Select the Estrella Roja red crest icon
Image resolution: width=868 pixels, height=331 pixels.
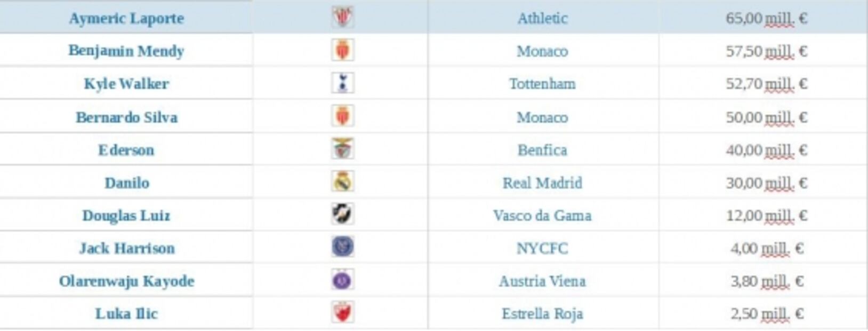click(x=342, y=313)
